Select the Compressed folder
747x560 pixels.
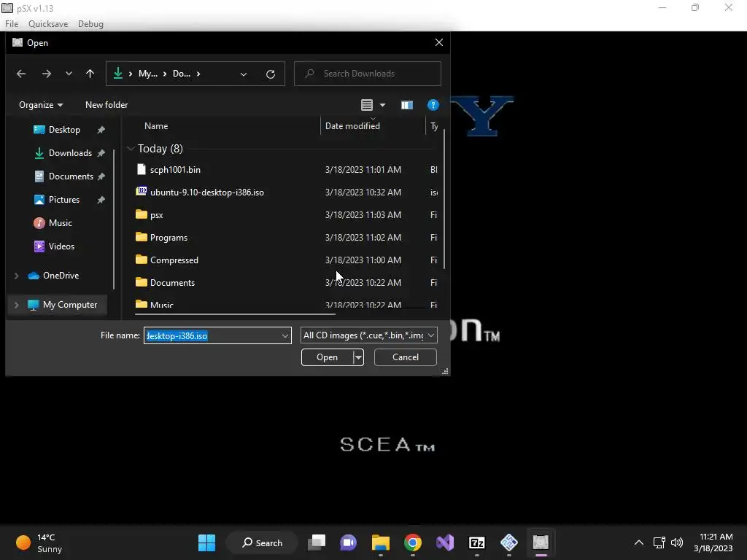pyautogui.click(x=174, y=260)
